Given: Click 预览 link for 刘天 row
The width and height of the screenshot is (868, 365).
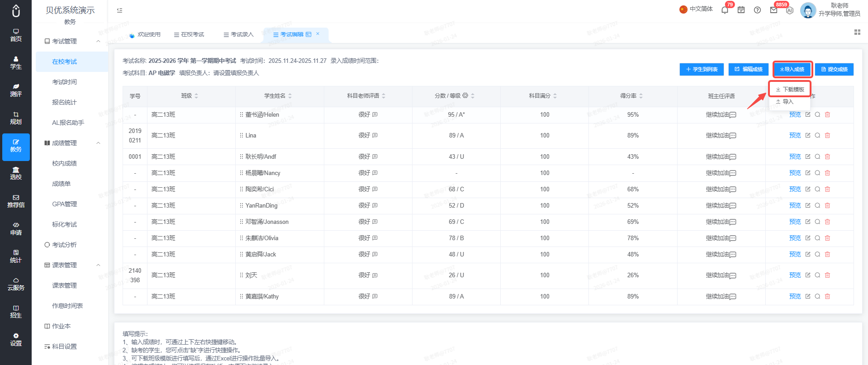Looking at the screenshot, I should (x=795, y=275).
